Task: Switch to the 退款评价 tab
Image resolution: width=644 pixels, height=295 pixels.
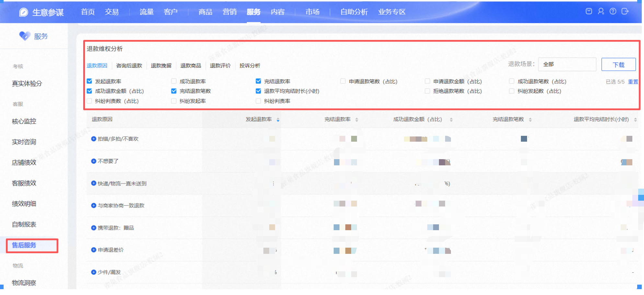Action: (x=220, y=65)
